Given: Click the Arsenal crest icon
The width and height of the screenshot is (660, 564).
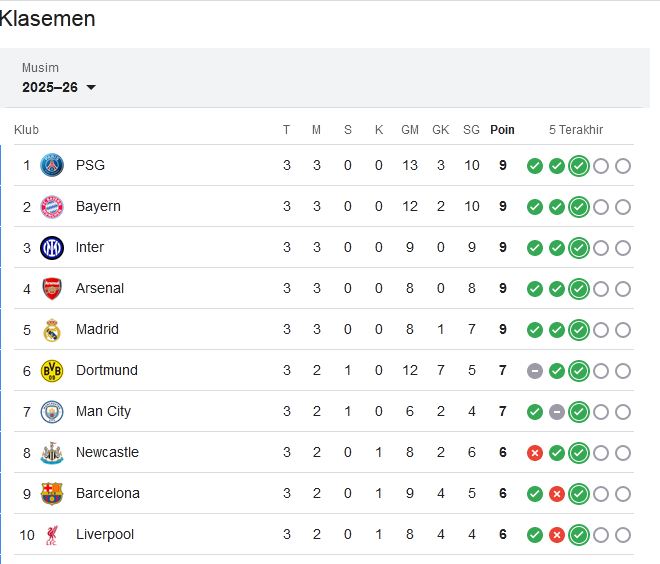Looking at the screenshot, I should tap(51, 288).
